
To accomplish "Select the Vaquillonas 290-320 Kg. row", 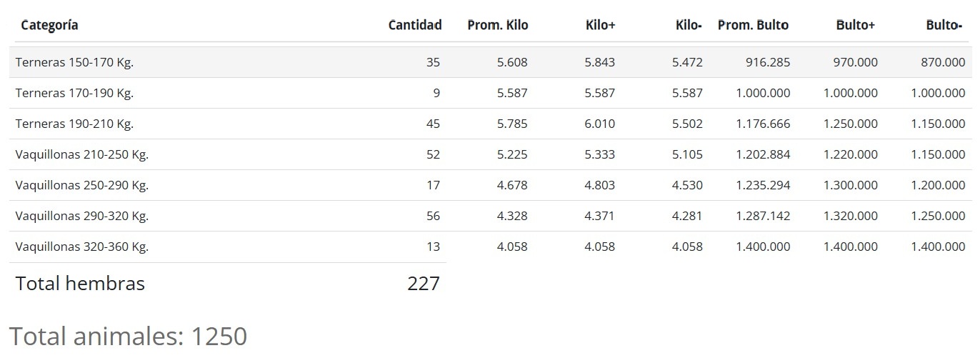I will pyautogui.click(x=81, y=216).
